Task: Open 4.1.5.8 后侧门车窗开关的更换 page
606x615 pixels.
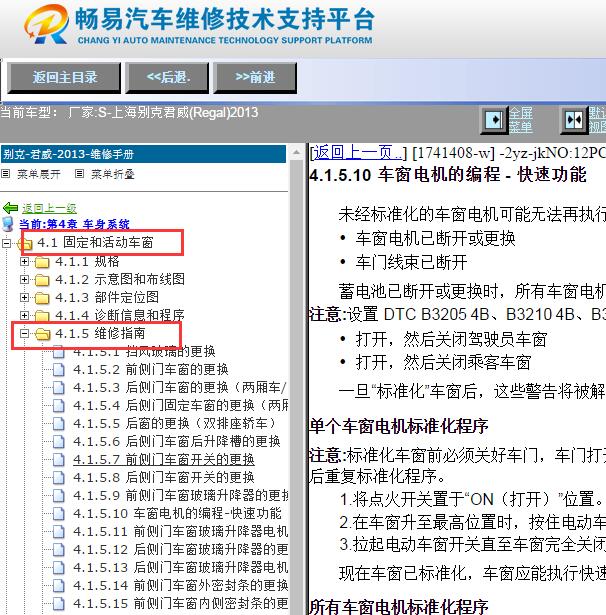Action: (164, 478)
